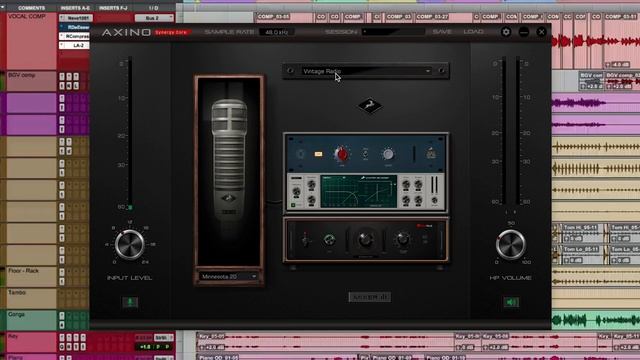
Task: Go to previous preset with left arrow
Action: pyautogui.click(x=290, y=71)
